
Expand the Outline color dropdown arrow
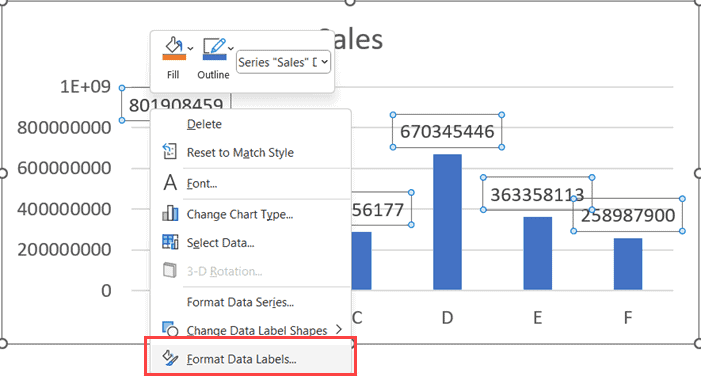click(x=231, y=48)
